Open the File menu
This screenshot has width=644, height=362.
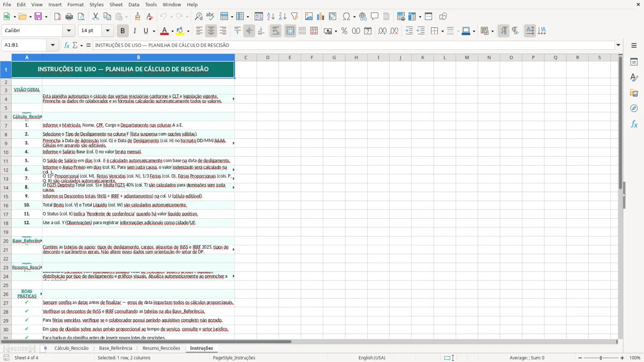[x=7, y=4]
